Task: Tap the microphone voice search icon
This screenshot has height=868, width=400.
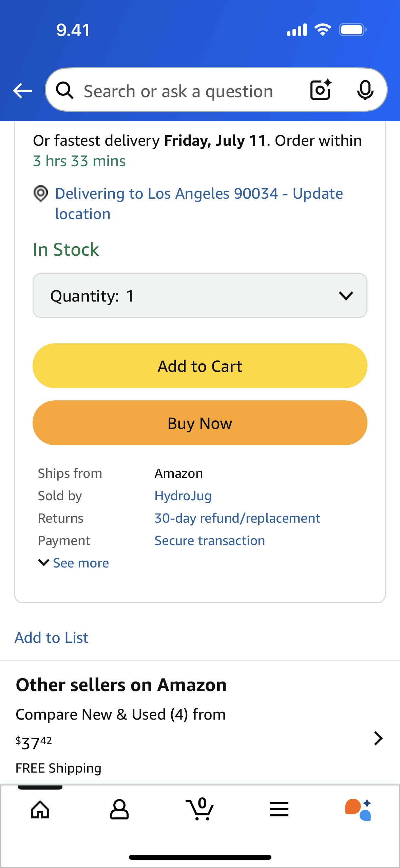Action: click(x=365, y=90)
